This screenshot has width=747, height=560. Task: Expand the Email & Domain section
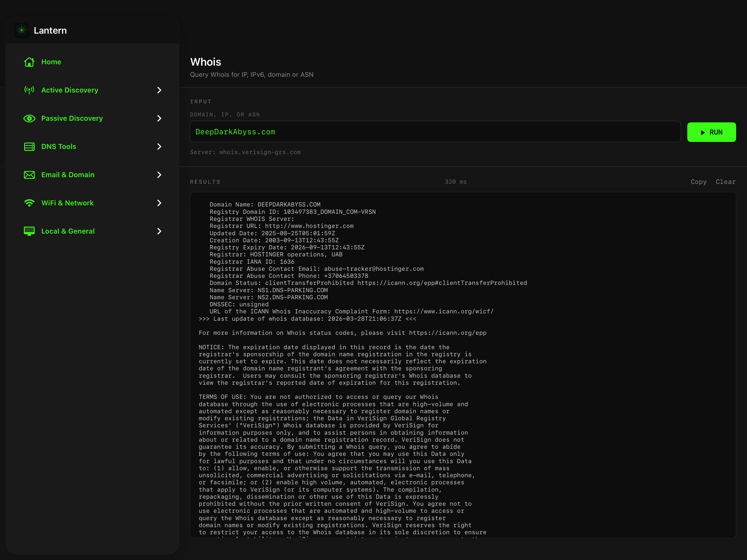click(x=159, y=175)
